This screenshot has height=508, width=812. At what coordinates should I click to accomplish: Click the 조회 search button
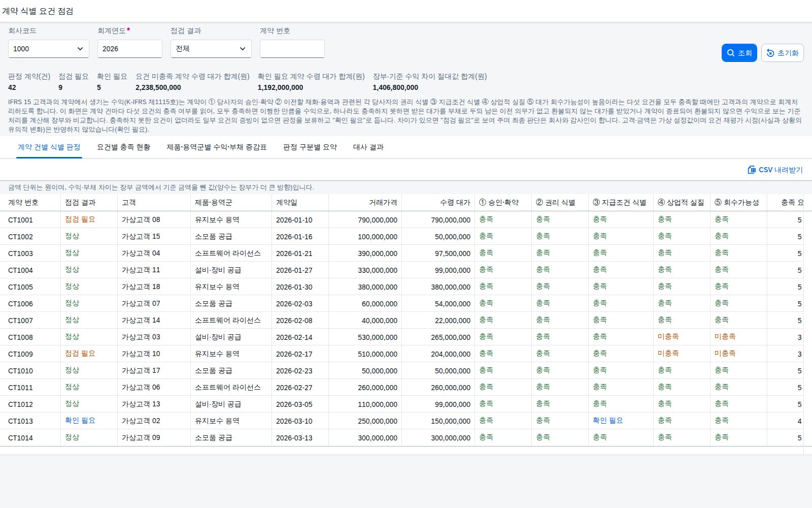pyautogui.click(x=739, y=53)
